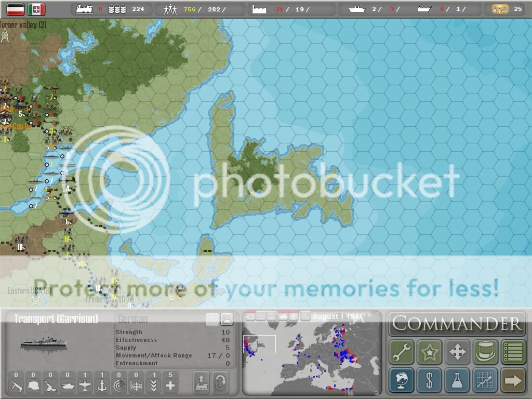Screen dimensions: 532x399
Task: Click the Strength value row
Action: point(172,332)
